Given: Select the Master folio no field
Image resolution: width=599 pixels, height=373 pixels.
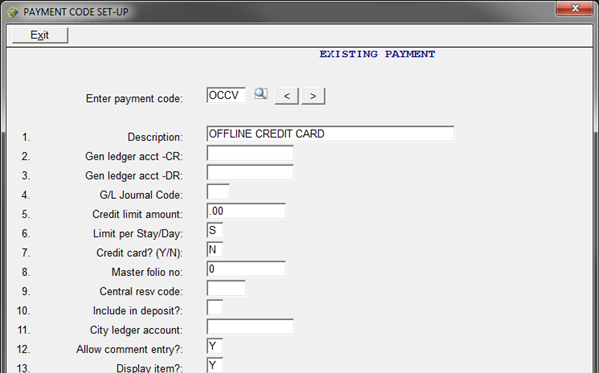Looking at the screenshot, I should click(246, 269).
